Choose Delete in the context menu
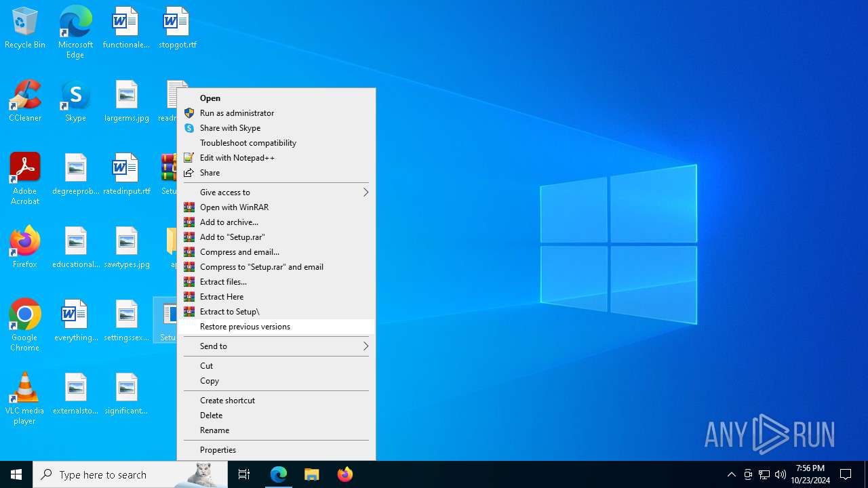Image resolution: width=868 pixels, height=488 pixels. [277, 415]
